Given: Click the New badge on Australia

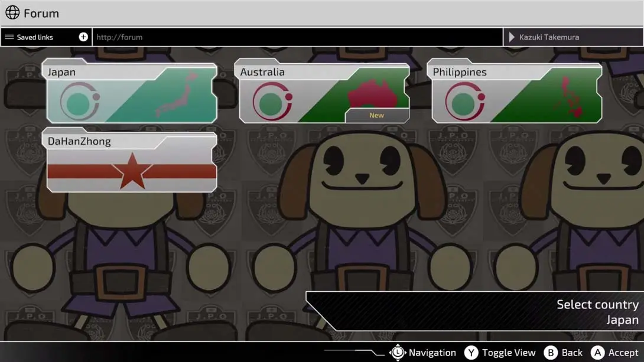Looking at the screenshot, I should point(376,115).
